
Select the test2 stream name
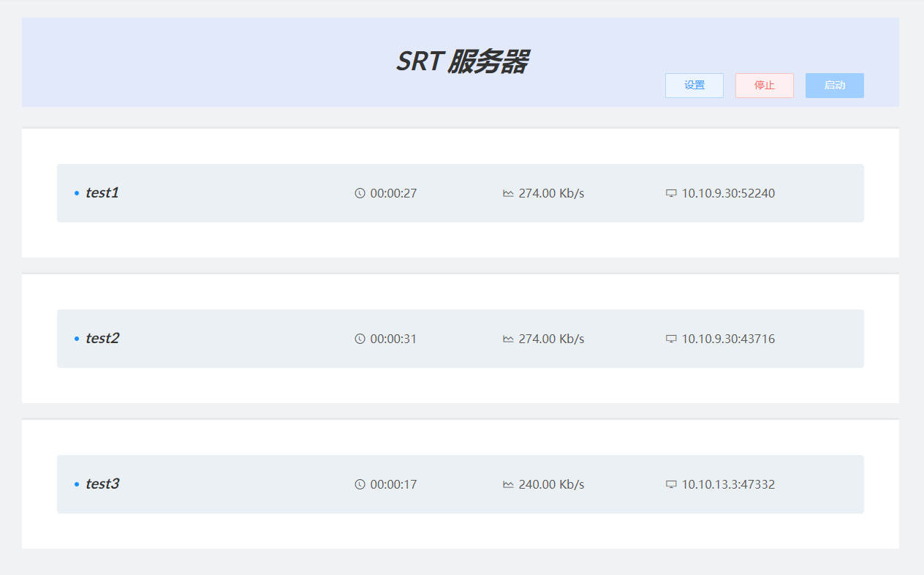point(102,339)
